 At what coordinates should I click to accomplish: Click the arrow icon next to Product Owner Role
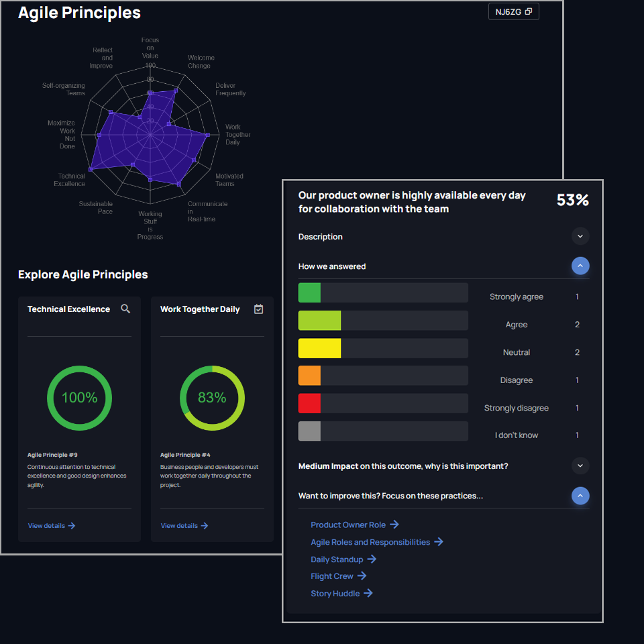click(394, 525)
